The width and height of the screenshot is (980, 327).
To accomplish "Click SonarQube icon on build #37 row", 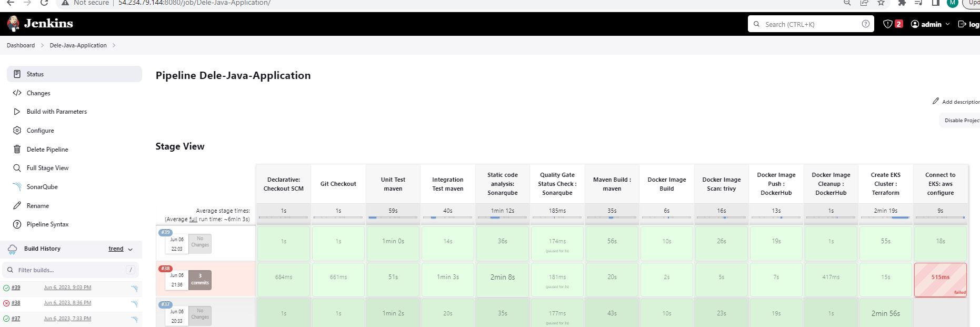I will (134, 319).
